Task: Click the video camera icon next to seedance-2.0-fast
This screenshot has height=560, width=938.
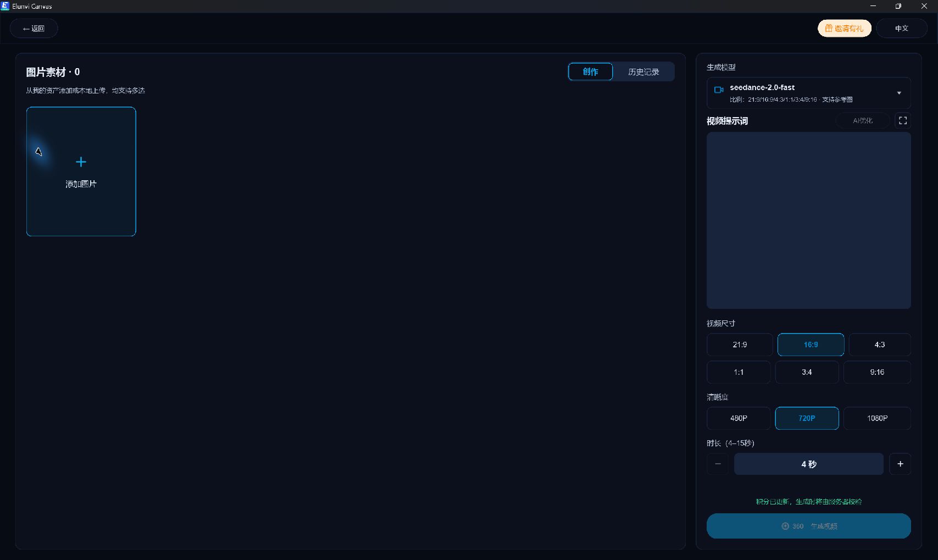Action: click(x=718, y=90)
